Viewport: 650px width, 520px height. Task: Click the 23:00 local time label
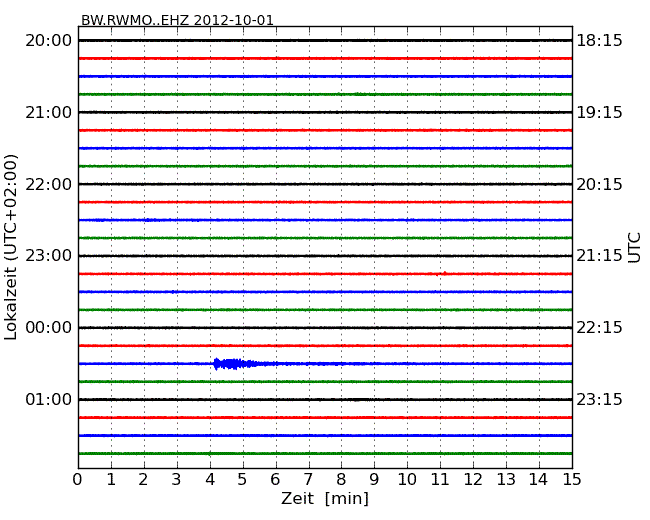tap(49, 256)
